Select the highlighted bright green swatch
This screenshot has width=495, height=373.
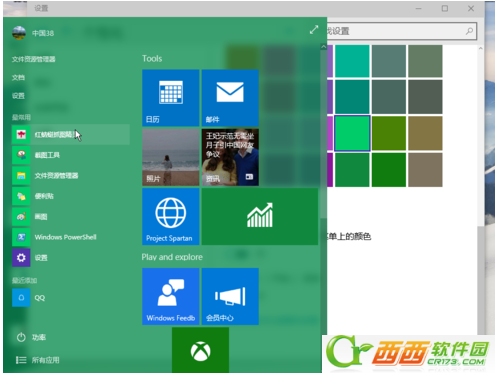[x=352, y=133]
